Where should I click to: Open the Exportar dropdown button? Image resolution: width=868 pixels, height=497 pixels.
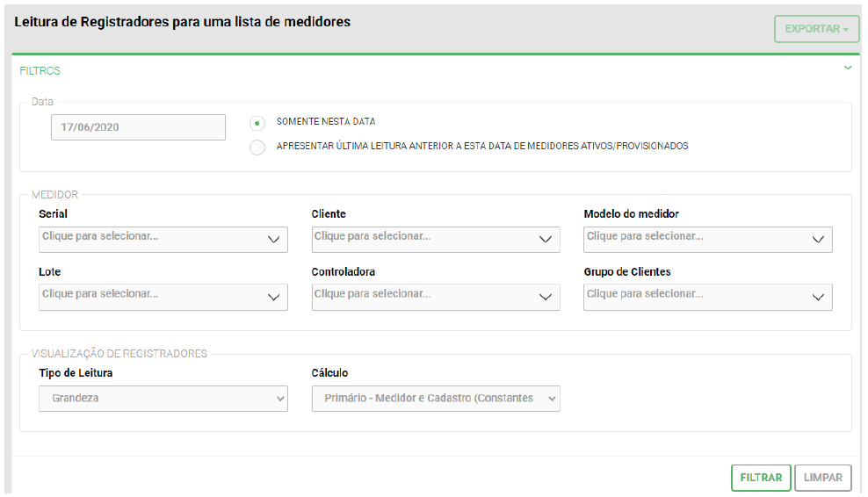[x=816, y=29]
